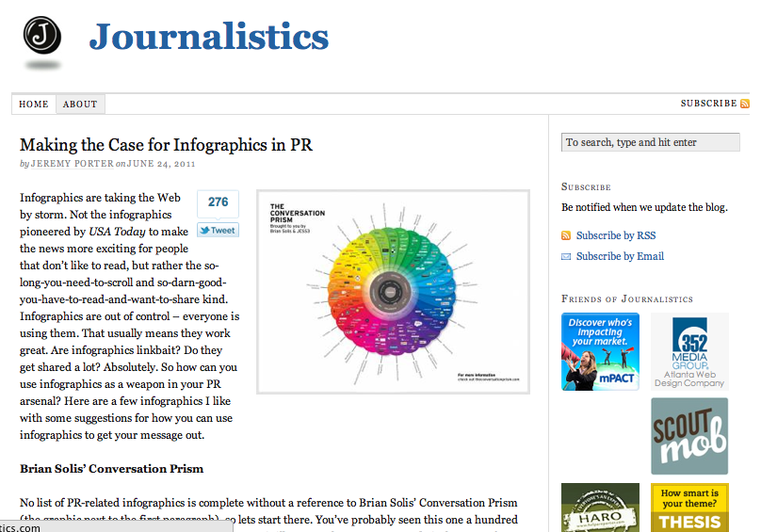This screenshot has width=761, height=532.
Task: Open the Scoutmob banner
Action: point(689,436)
